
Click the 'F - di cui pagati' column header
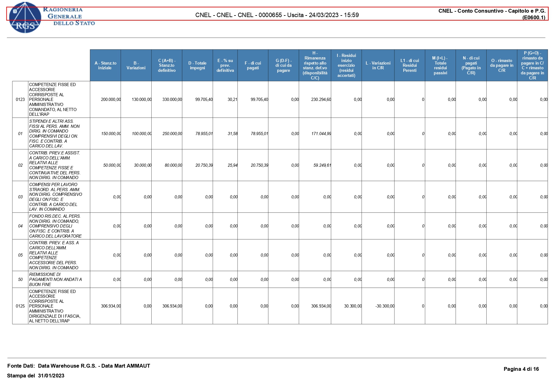click(253, 65)
